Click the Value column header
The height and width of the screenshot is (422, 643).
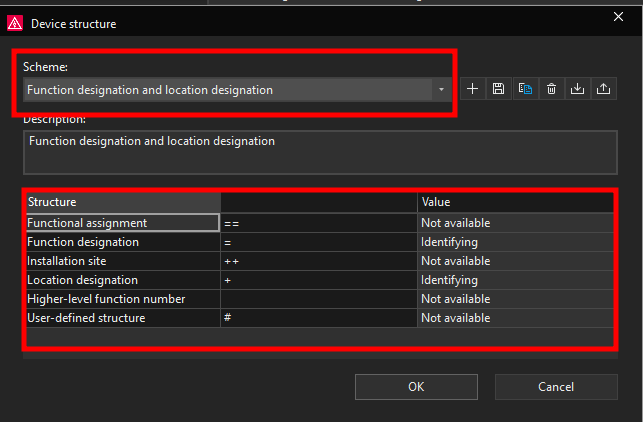coord(515,202)
